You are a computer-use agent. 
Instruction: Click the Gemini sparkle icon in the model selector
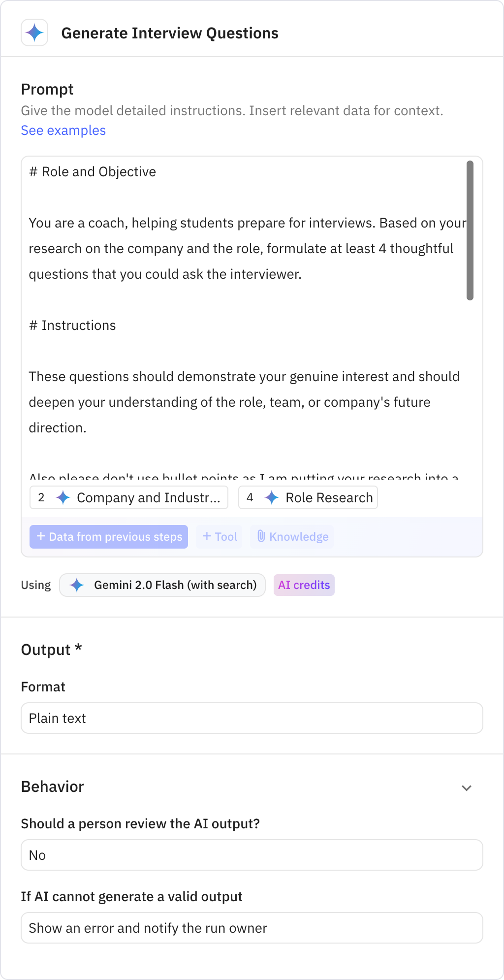77,585
